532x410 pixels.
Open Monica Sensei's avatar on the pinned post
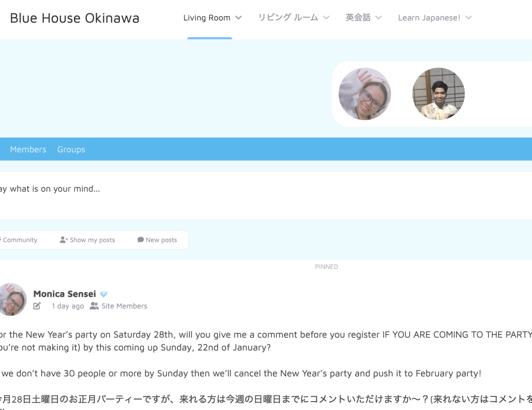pos(12,300)
